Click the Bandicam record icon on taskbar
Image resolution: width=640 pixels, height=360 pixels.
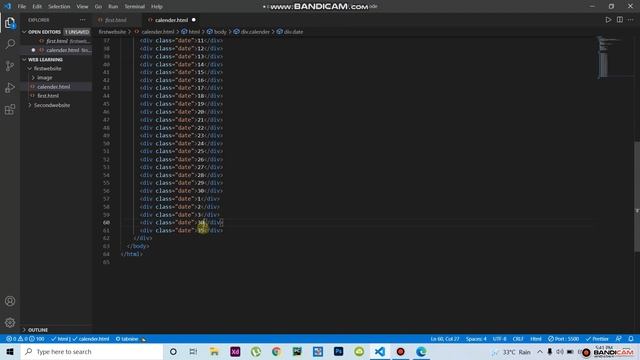(400, 351)
